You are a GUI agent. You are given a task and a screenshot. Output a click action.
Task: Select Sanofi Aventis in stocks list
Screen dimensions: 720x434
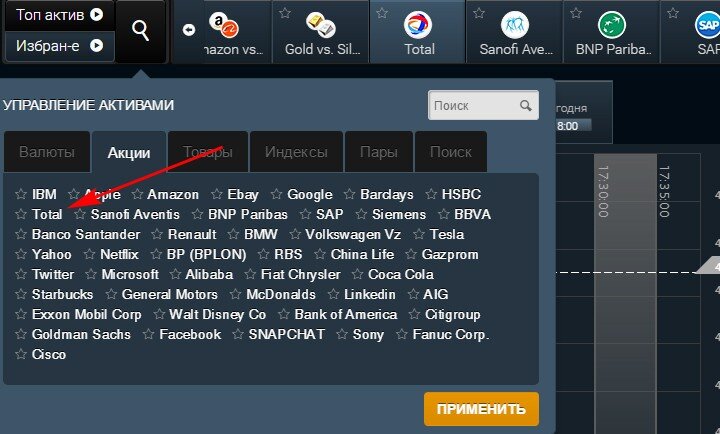coord(135,214)
